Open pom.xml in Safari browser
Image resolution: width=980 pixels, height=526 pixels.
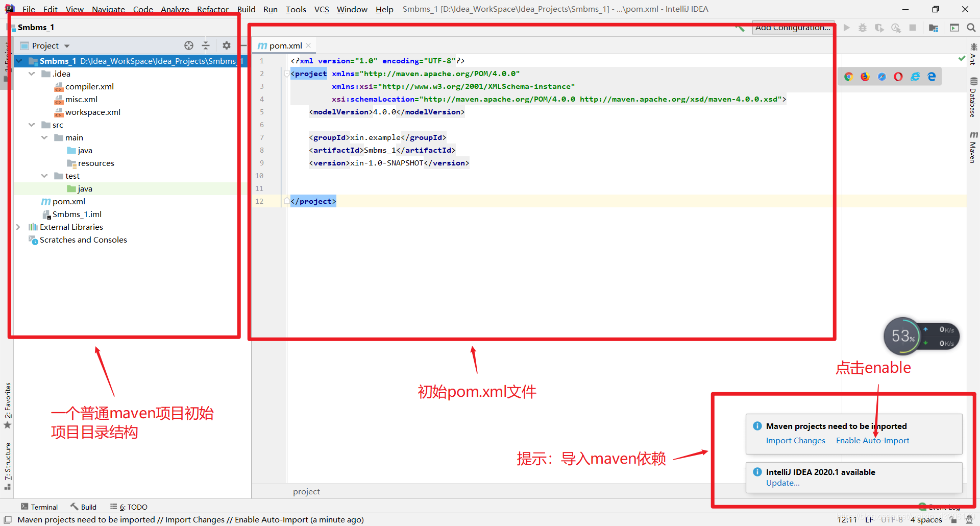(x=882, y=77)
